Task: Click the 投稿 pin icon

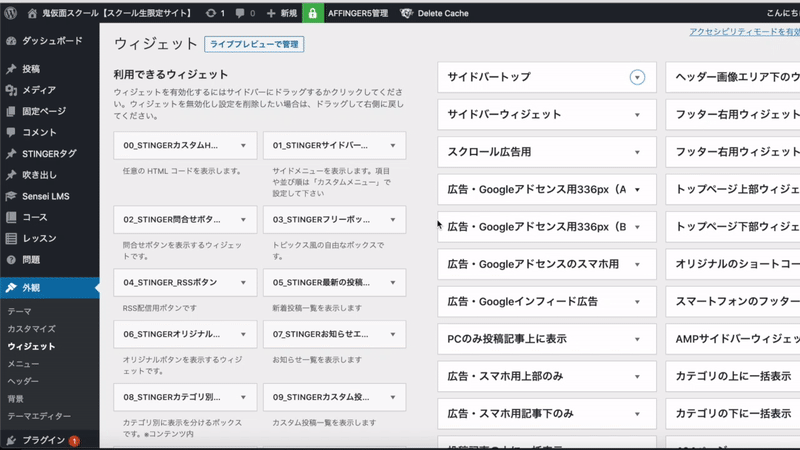Action: [x=11, y=69]
